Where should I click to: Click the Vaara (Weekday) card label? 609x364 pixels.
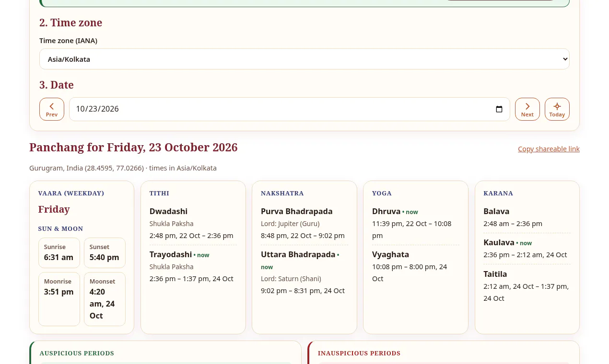(71, 193)
